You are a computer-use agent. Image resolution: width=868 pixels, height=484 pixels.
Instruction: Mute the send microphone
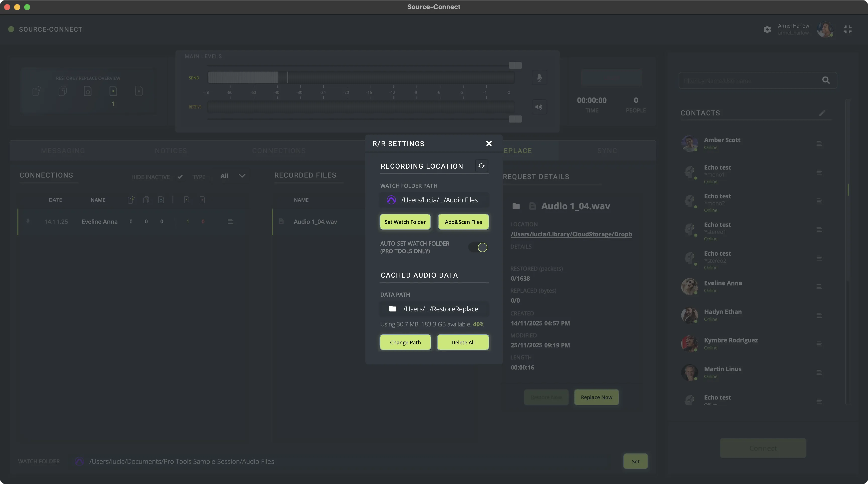[x=539, y=78]
